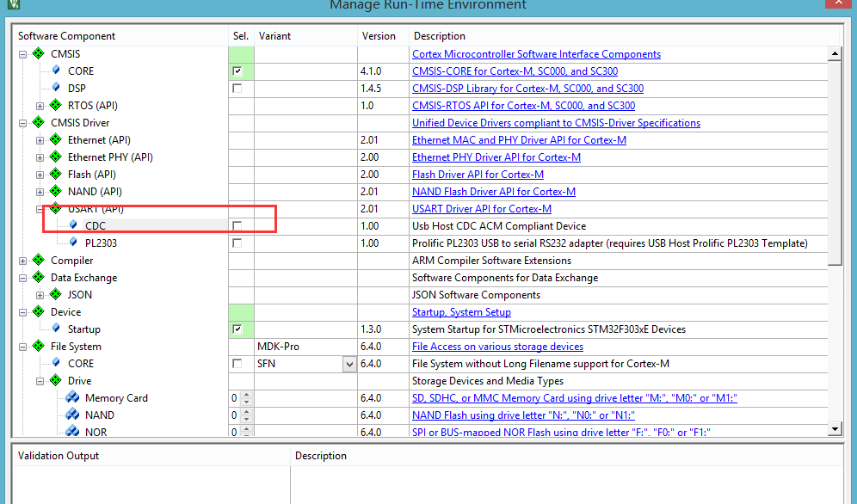This screenshot has width=857, height=504.
Task: Click the blue component icon beside Startup
Action: click(56, 329)
